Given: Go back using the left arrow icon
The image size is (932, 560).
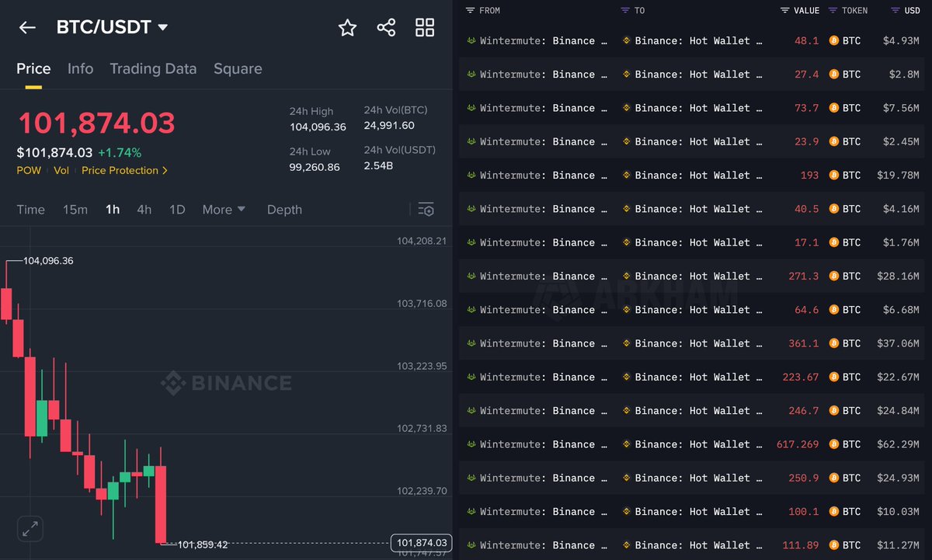Looking at the screenshot, I should point(27,28).
